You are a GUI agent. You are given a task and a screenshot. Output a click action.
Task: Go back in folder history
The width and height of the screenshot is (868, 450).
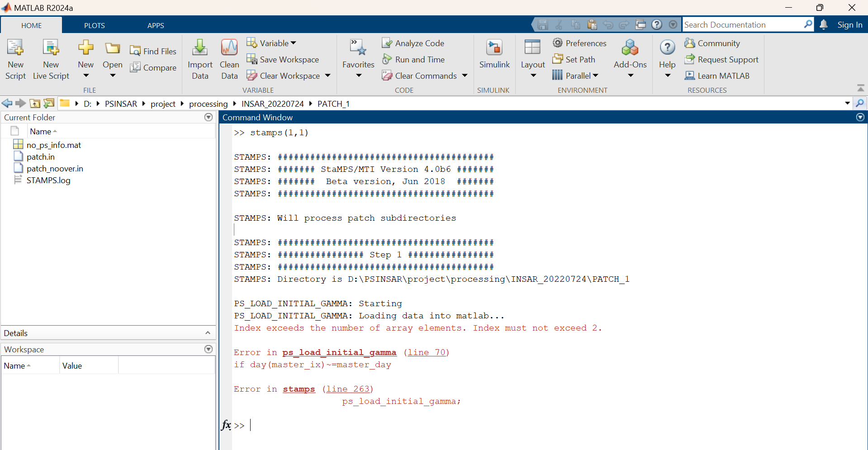coord(7,103)
